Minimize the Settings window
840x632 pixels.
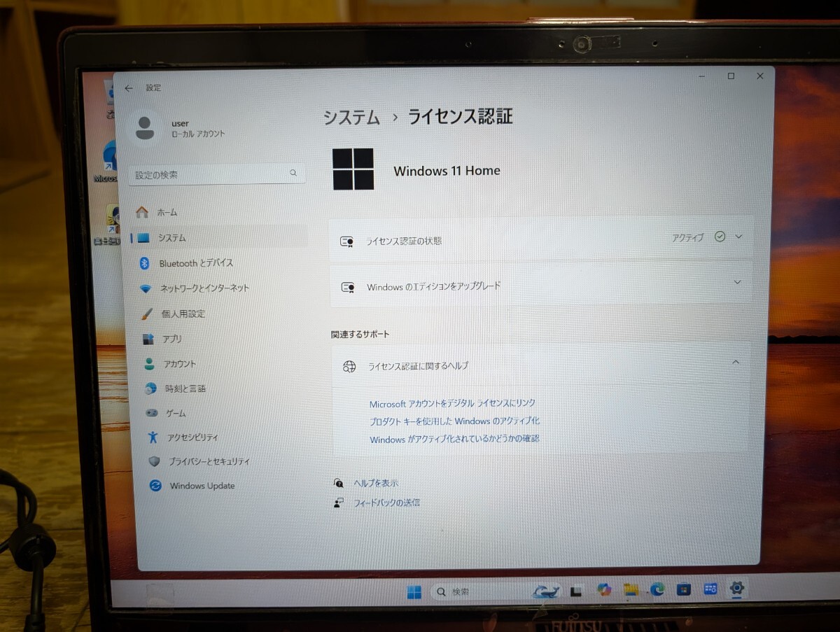pos(703,76)
